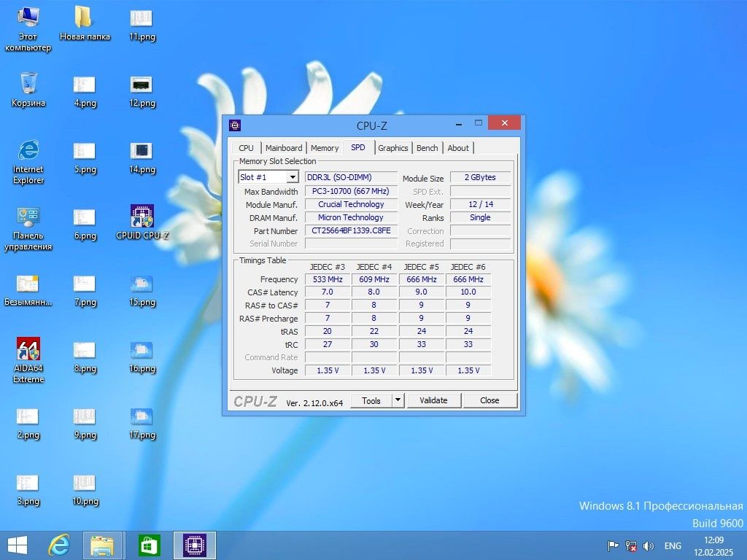Launch Internet Explorer desktop shortcut
Viewport: 747px width, 560px height.
pos(28,162)
